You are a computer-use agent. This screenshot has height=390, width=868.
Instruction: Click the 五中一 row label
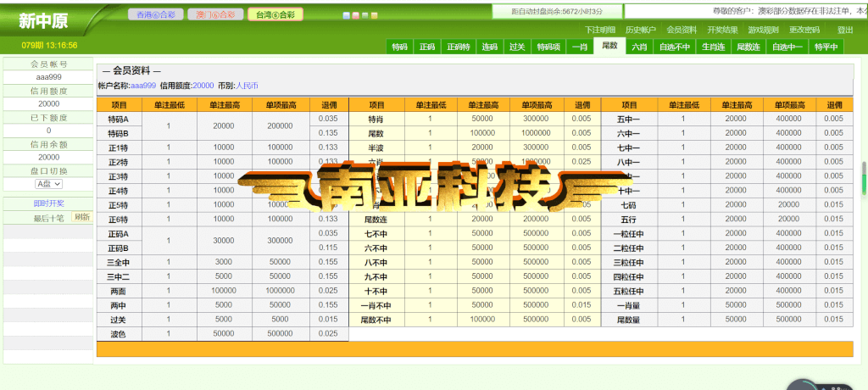[629, 119]
